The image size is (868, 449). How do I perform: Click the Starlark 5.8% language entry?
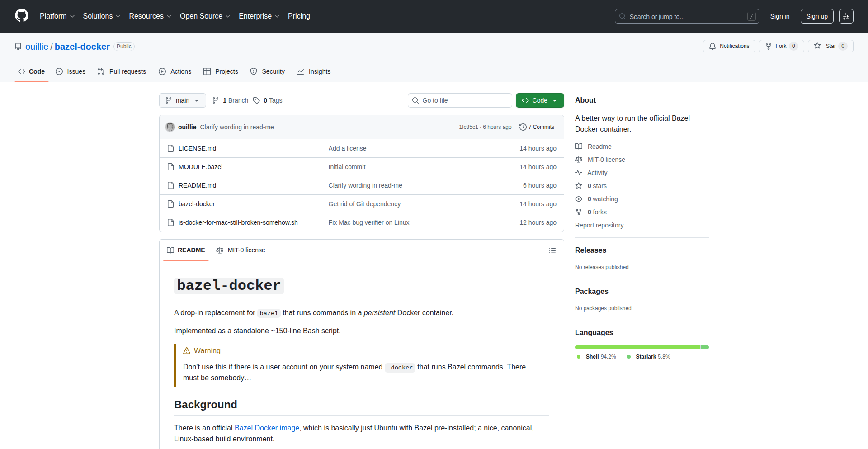(648, 357)
